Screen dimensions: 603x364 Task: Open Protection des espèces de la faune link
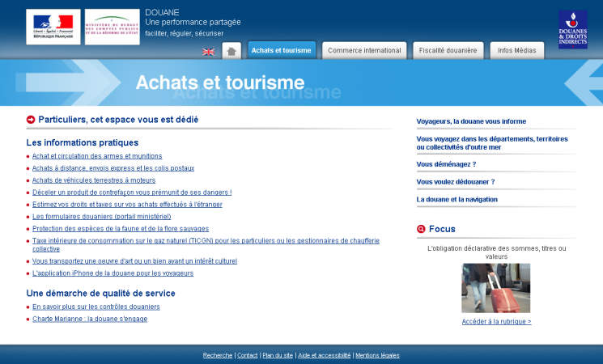coord(121,229)
